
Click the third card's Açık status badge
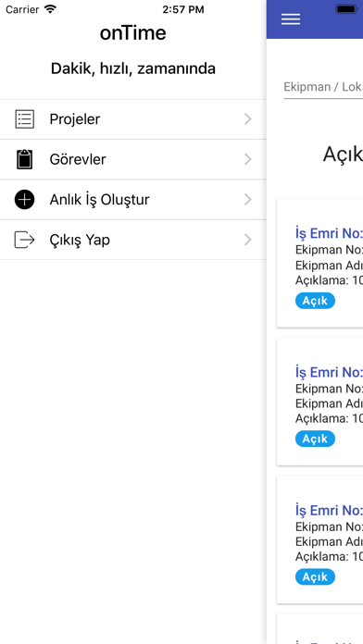[x=316, y=576]
